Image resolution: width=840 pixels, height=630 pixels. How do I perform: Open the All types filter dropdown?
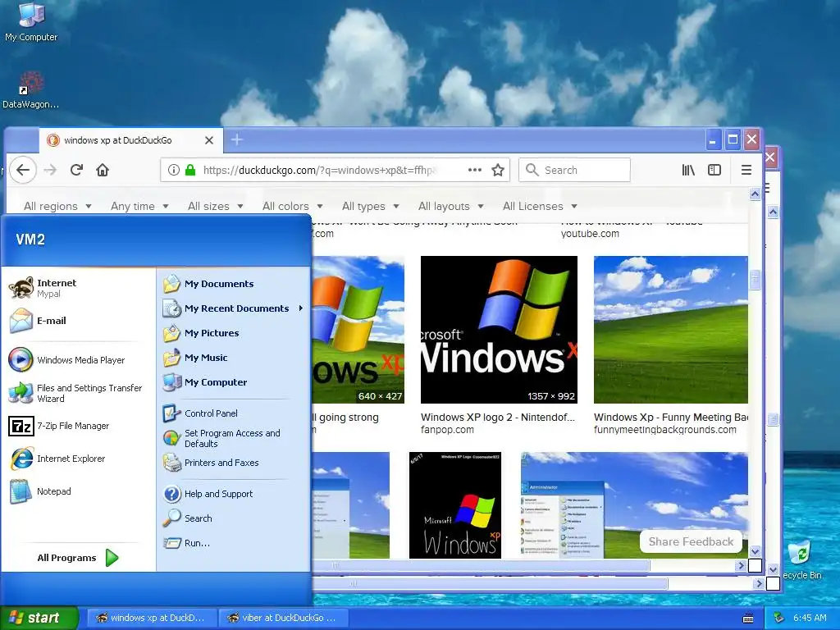(x=371, y=206)
